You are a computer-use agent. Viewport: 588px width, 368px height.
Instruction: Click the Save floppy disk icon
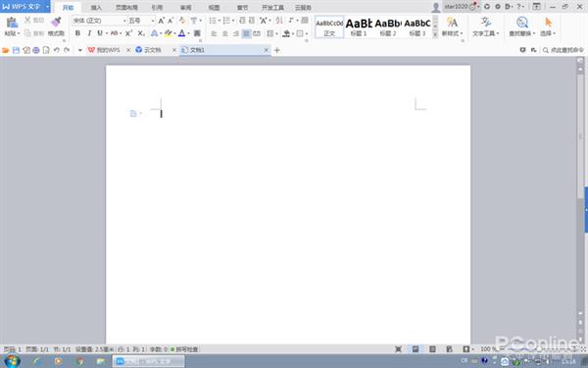[16, 50]
